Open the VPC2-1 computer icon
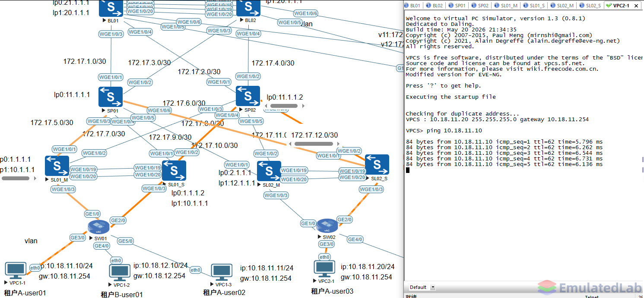Viewport: 644px width, 298px height. (x=324, y=269)
